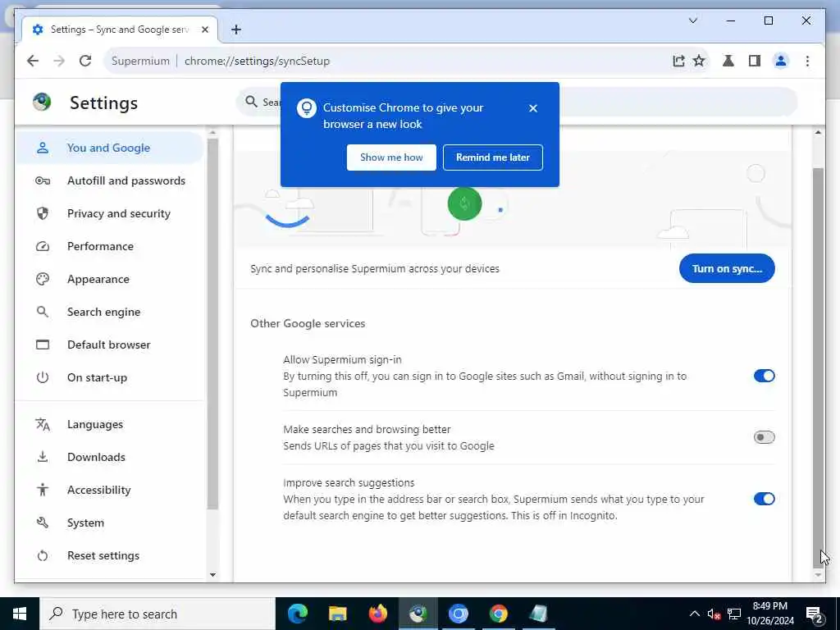This screenshot has height=630, width=840.
Task: Click the power icon for On start-up
Action: point(43,377)
